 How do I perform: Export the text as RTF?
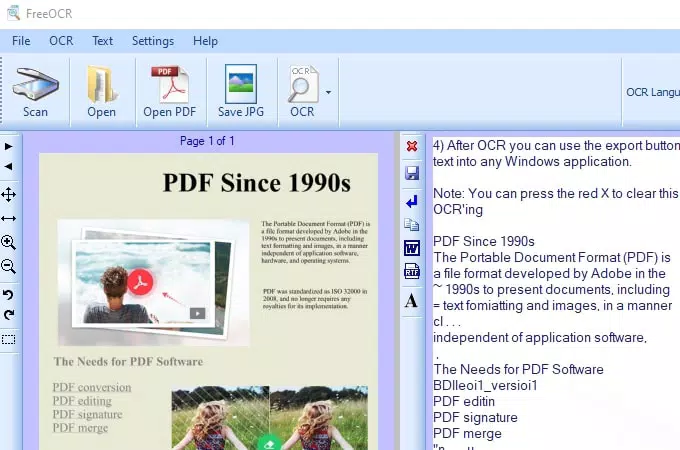pyautogui.click(x=412, y=271)
